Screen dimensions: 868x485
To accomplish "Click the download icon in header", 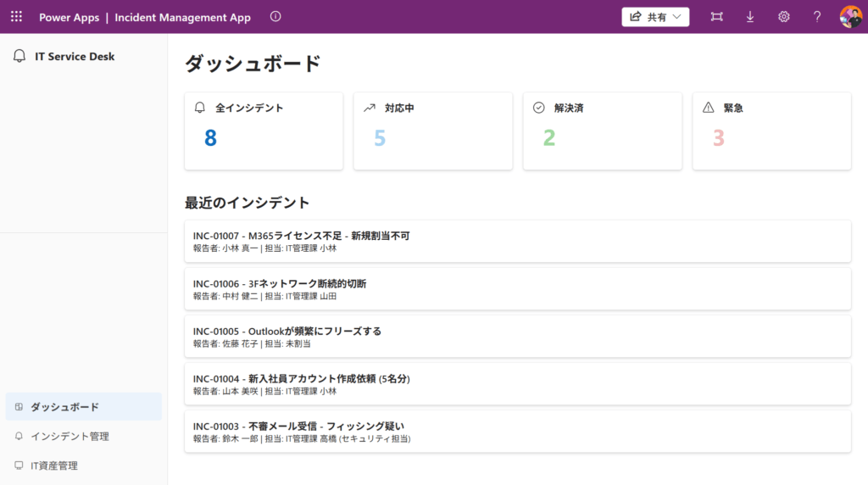I will pos(750,17).
